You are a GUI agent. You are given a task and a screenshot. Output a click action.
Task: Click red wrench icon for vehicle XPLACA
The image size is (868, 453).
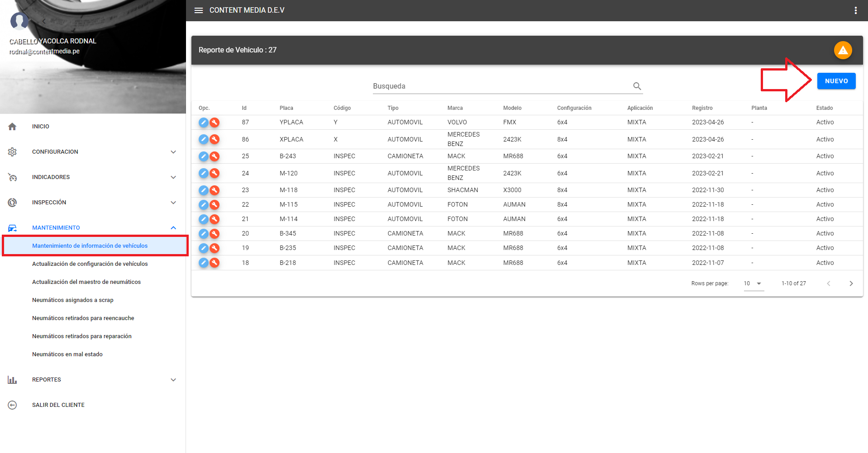tap(215, 139)
